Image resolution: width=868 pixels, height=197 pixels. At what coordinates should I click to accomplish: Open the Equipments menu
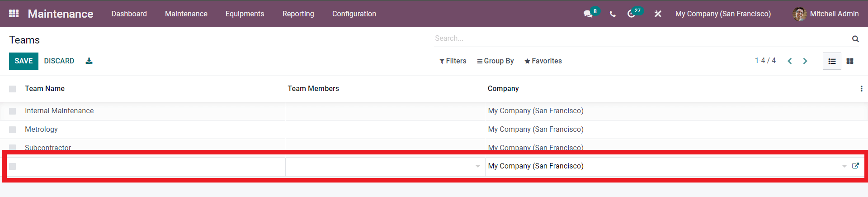(245, 14)
